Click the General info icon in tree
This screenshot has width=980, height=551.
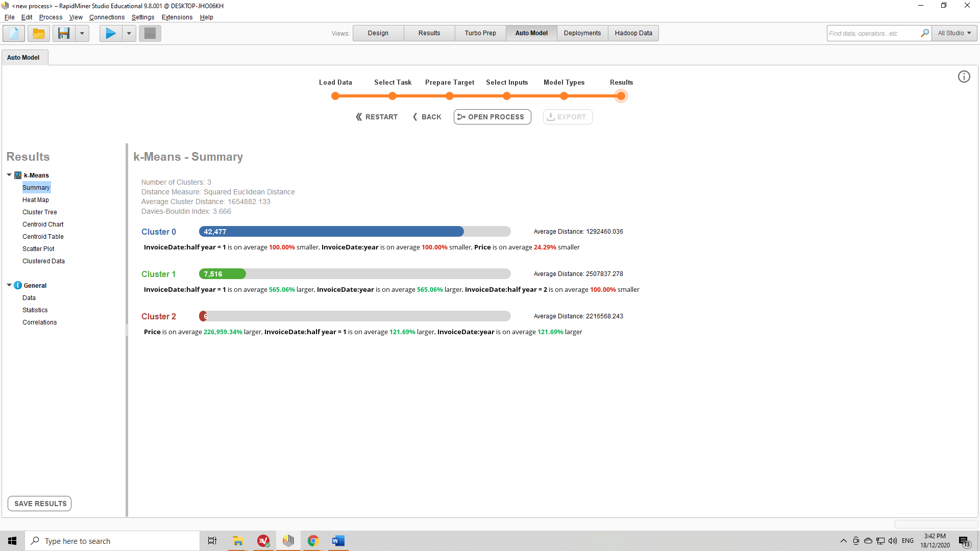coord(18,285)
